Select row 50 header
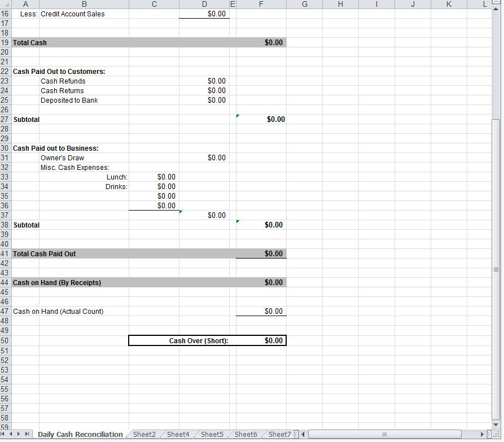The image size is (504, 442). pyautogui.click(x=5, y=340)
